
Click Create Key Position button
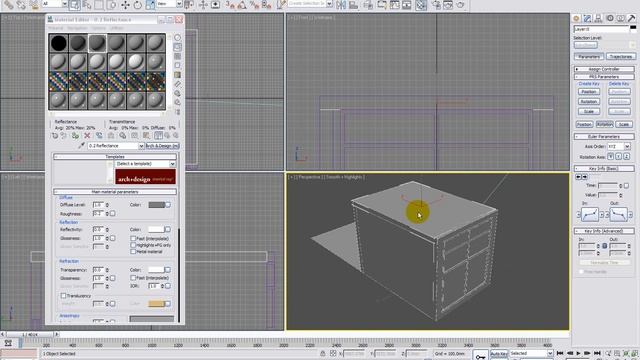pos(589,92)
